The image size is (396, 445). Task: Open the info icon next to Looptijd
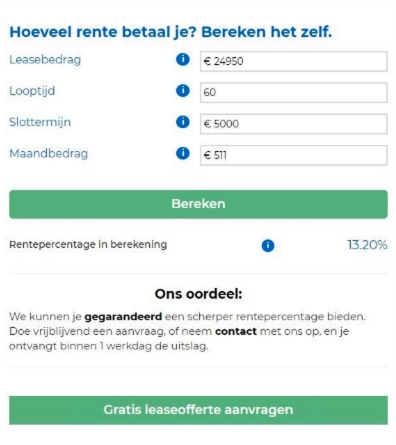click(183, 91)
